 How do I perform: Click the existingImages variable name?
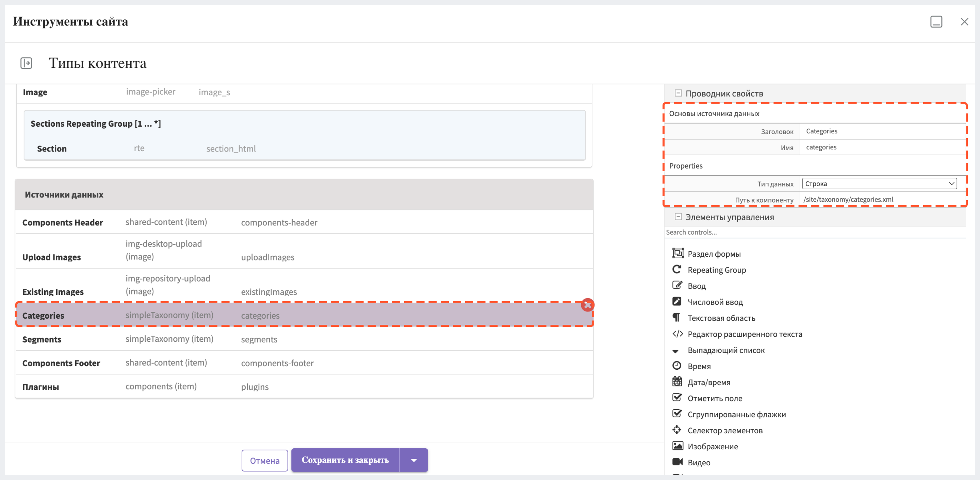coord(268,292)
